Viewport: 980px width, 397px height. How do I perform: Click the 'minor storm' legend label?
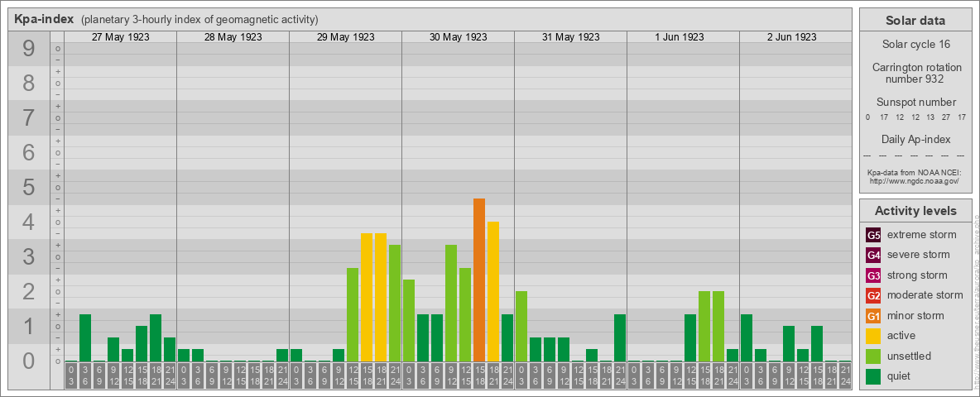(x=915, y=315)
